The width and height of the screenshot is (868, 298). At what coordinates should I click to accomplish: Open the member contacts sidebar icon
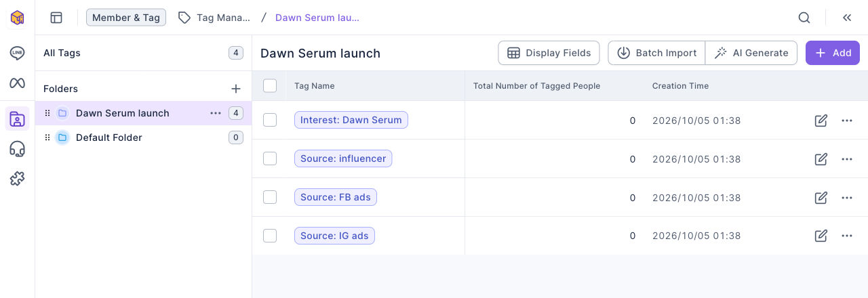[x=17, y=120]
